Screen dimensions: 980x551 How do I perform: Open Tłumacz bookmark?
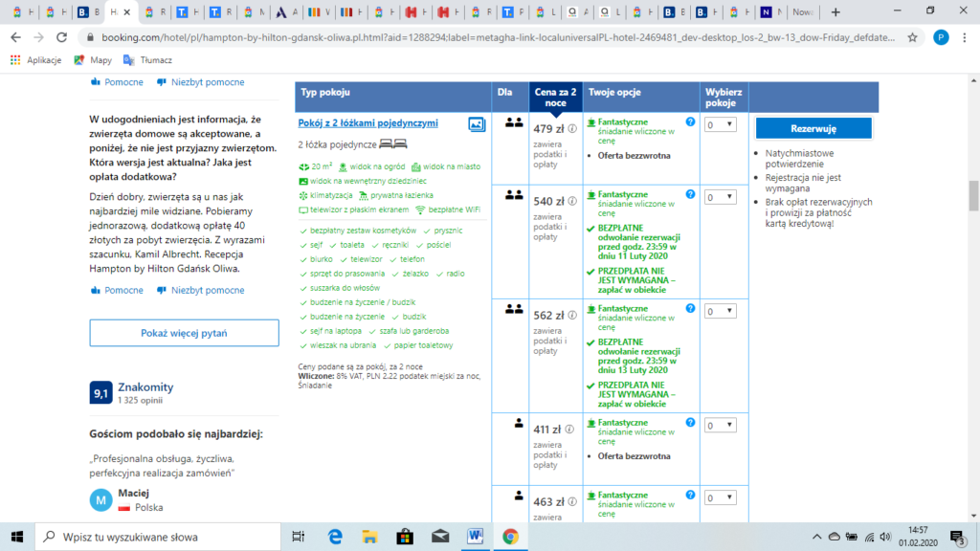pos(147,60)
